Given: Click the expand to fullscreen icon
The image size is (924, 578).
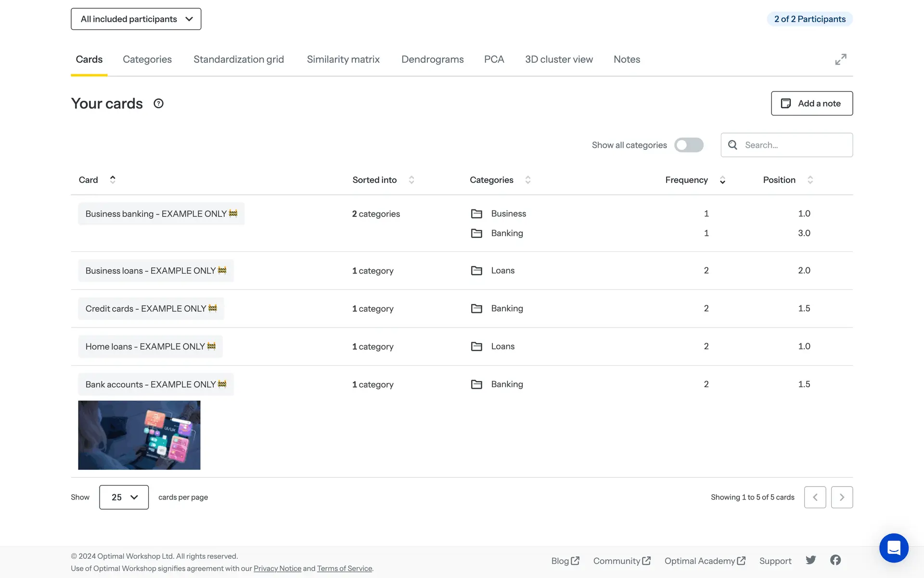Looking at the screenshot, I should (x=840, y=59).
